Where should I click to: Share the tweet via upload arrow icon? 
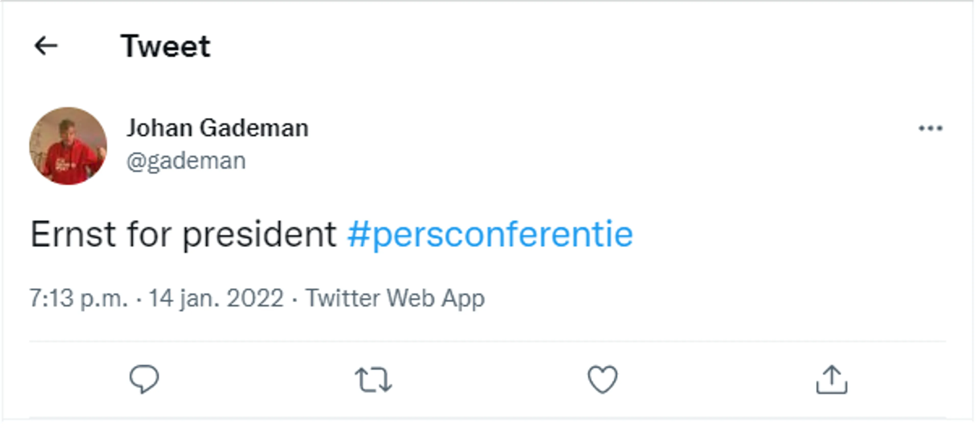(x=832, y=379)
